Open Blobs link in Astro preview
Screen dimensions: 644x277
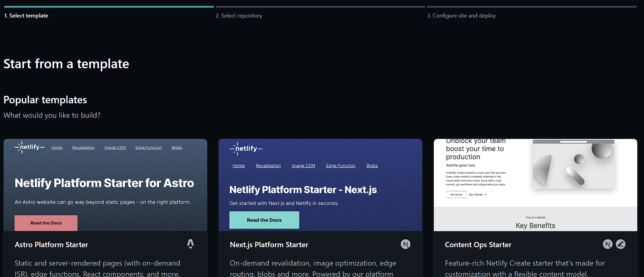177,148
